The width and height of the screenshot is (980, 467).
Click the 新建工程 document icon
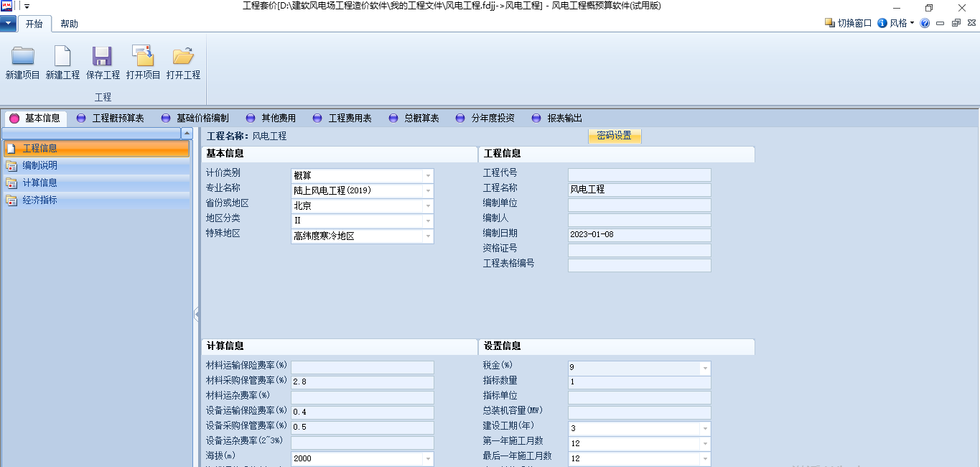click(62, 56)
